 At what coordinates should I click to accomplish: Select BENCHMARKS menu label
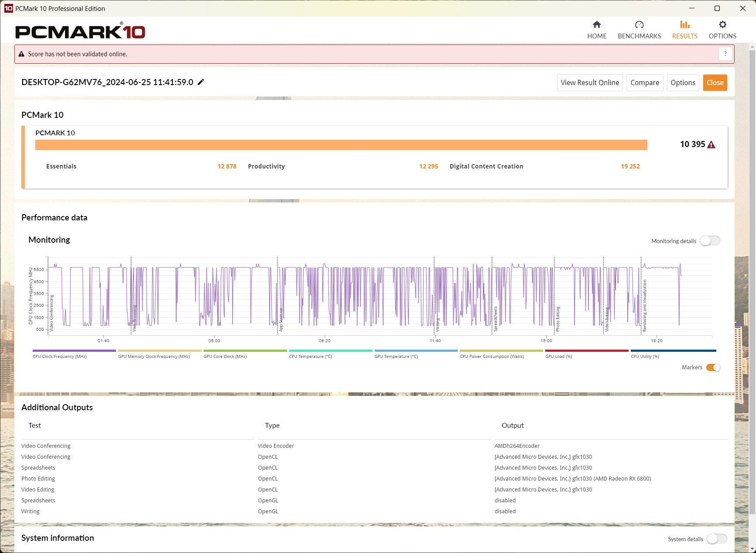coord(639,36)
